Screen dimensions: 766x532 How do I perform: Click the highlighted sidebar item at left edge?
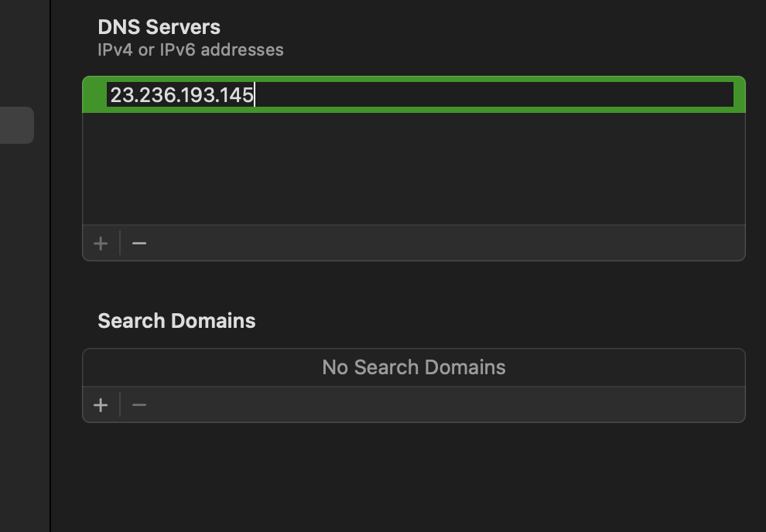point(16,125)
